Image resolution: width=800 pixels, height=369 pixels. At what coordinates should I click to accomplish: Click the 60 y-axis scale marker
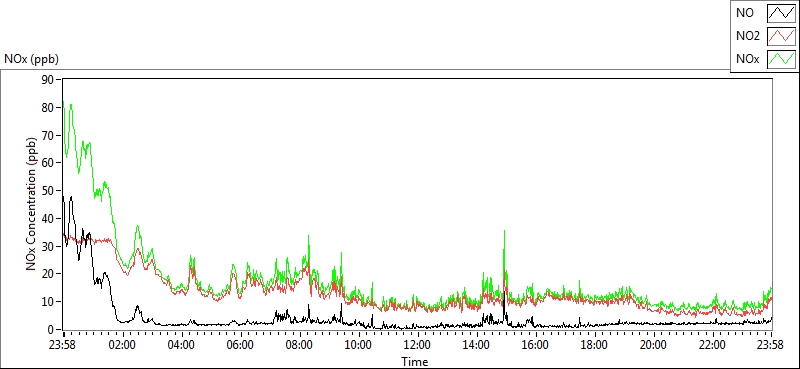click(48, 163)
